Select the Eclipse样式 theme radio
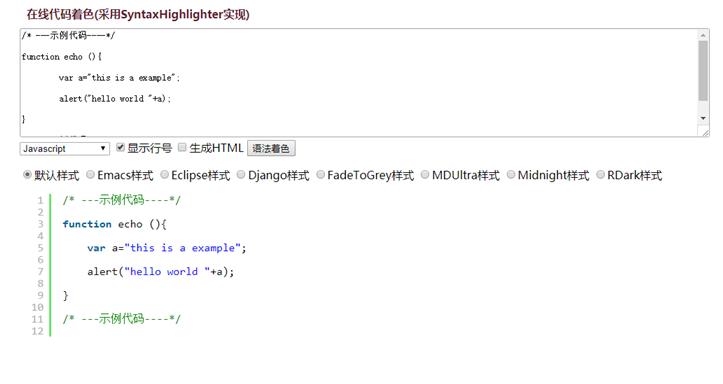This screenshot has height=384, width=723. click(164, 175)
